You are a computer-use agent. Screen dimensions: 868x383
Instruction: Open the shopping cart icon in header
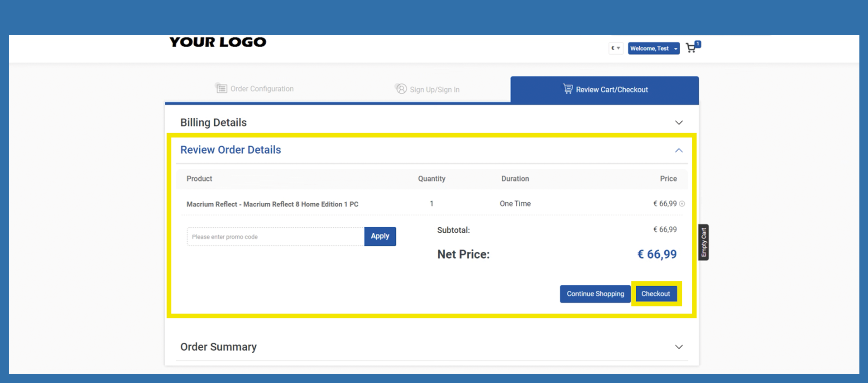click(x=691, y=48)
